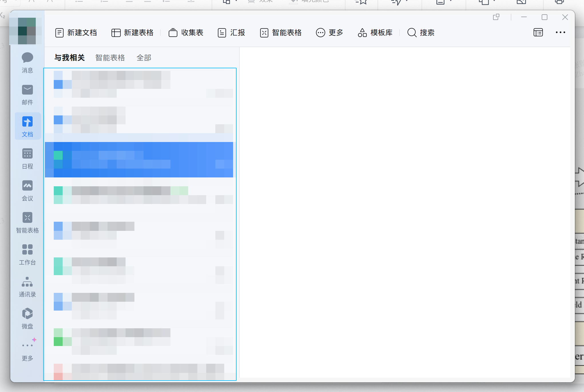Select the highlighted blue document row
This screenshot has height=392, width=584.
coord(139,160)
